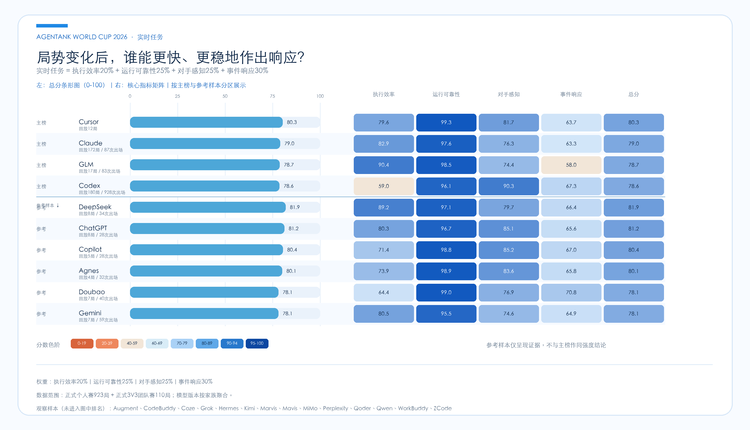Select the Gemini row name
The width and height of the screenshot is (750, 430).
pyautogui.click(x=90, y=313)
